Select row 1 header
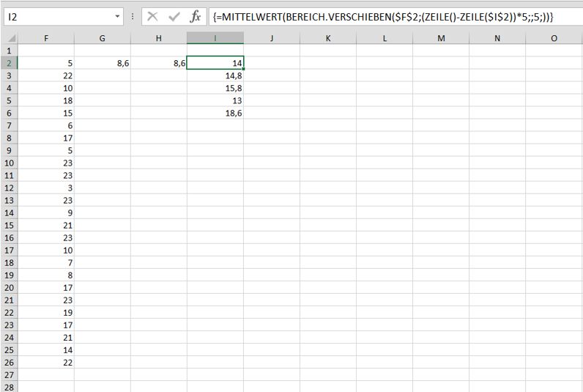Viewport: 583px width, 392px height. pos(9,51)
